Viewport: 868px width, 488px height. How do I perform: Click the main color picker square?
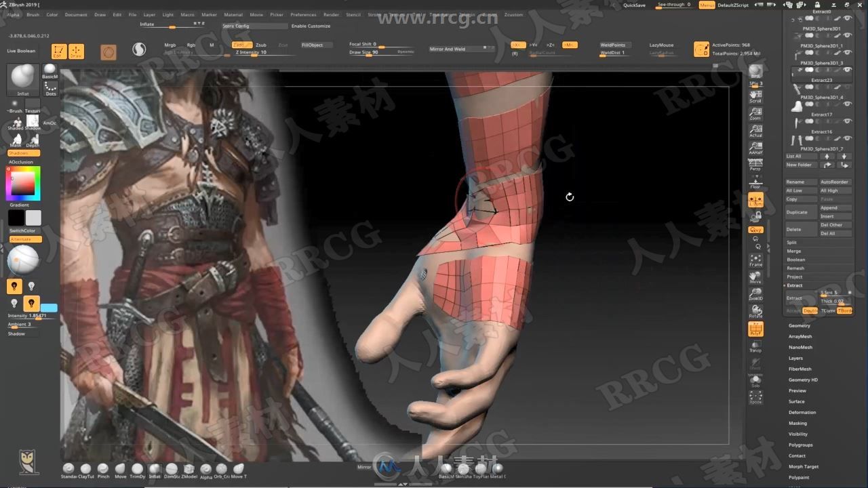tap(24, 184)
